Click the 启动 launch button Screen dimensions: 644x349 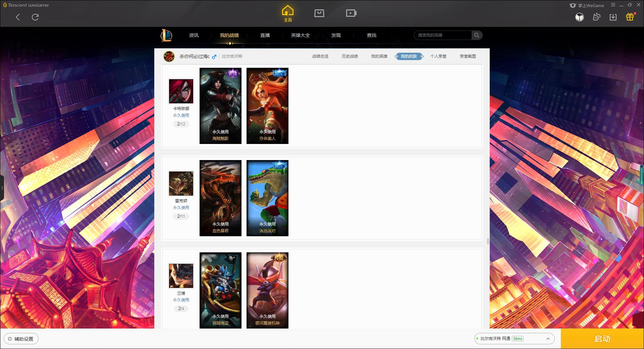[602, 339]
